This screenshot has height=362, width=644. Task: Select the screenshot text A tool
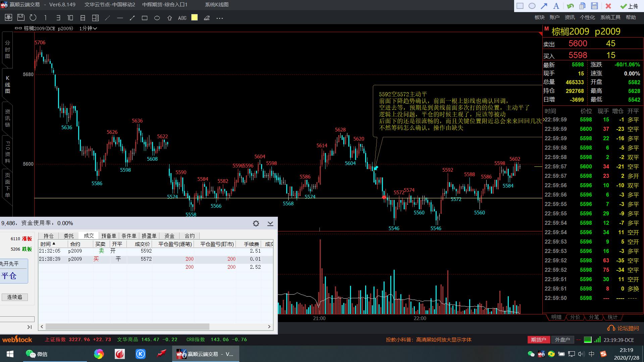click(x=556, y=6)
